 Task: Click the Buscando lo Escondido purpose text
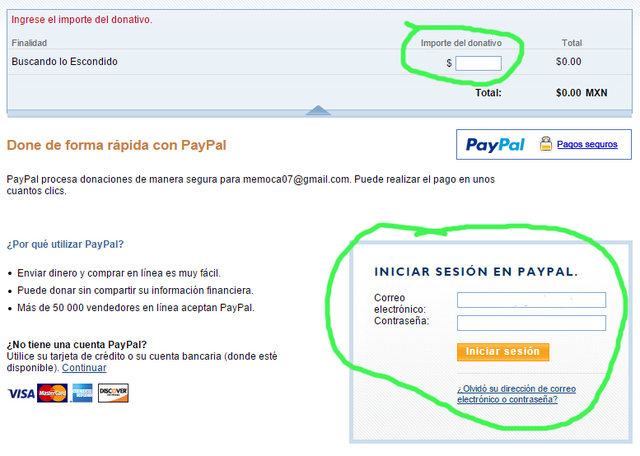coord(64,62)
